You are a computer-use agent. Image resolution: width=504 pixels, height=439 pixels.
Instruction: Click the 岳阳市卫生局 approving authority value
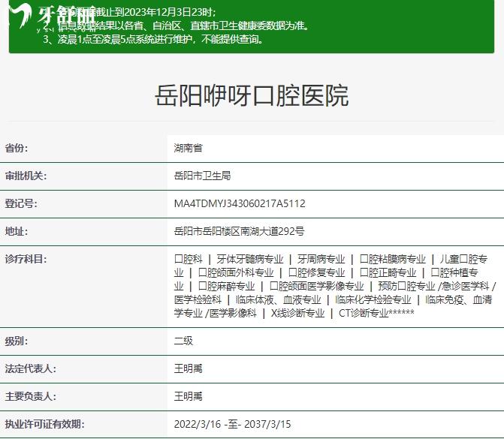point(201,176)
